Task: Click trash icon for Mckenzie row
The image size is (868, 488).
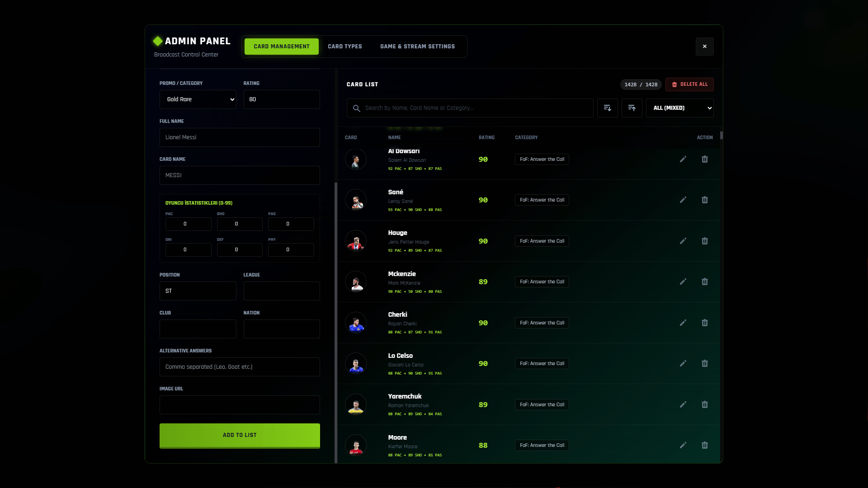Action: (704, 282)
